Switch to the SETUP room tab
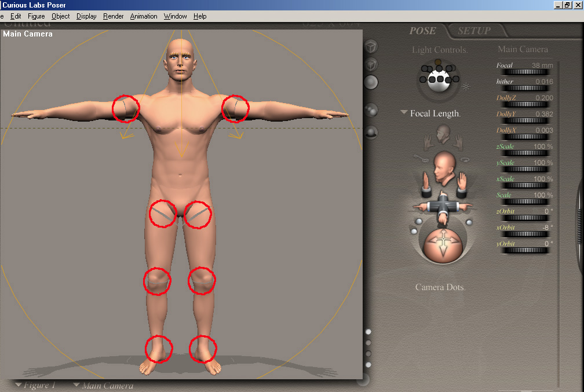The image size is (584, 392). (x=474, y=31)
